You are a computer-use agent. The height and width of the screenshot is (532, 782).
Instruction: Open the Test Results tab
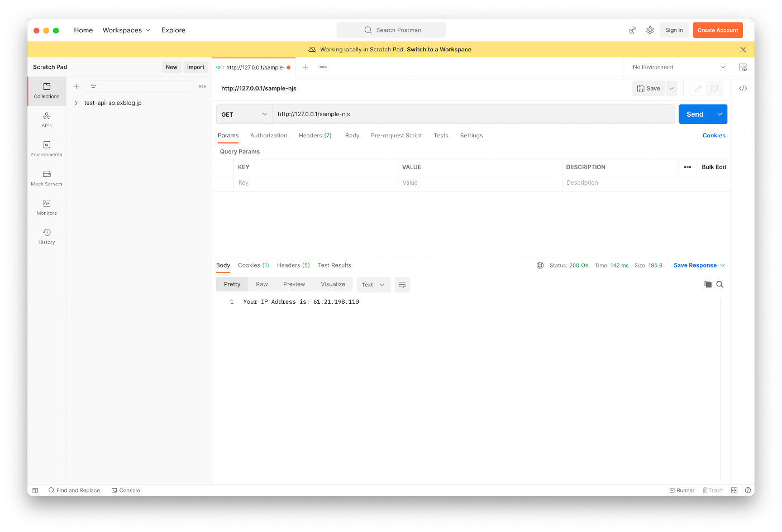335,265
